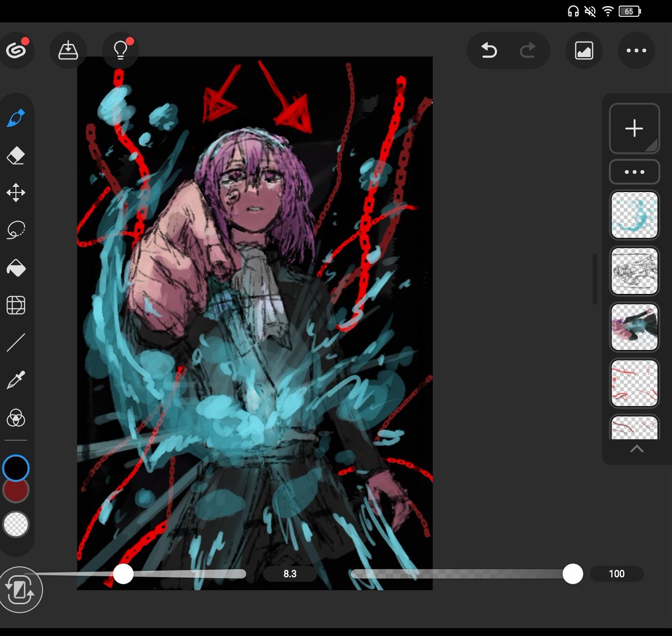Click the brush size slider handle

pos(123,574)
